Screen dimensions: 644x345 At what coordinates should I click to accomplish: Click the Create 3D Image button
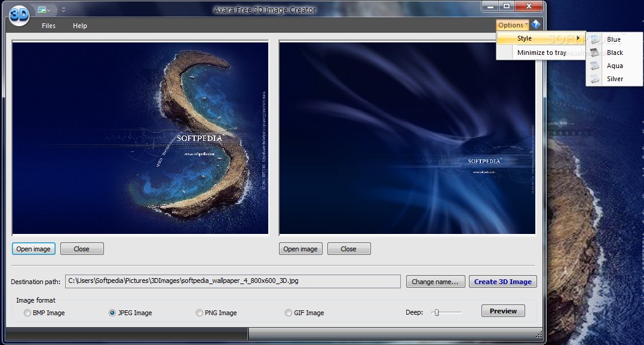pyautogui.click(x=502, y=281)
